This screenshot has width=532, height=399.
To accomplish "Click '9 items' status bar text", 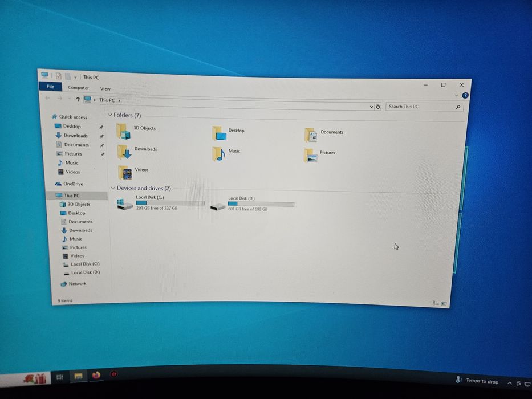I will point(65,300).
